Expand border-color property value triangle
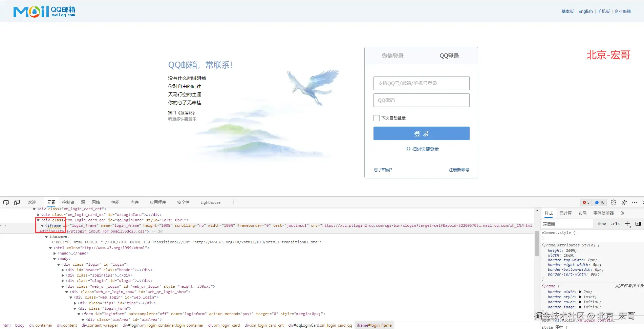This screenshot has height=329, width=644. pyautogui.click(x=580, y=302)
